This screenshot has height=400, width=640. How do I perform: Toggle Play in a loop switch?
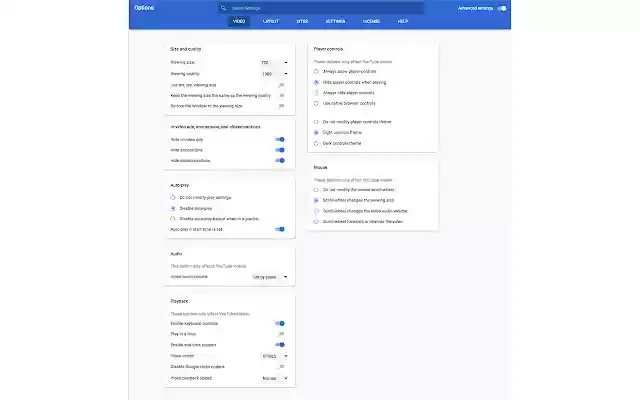[281, 334]
